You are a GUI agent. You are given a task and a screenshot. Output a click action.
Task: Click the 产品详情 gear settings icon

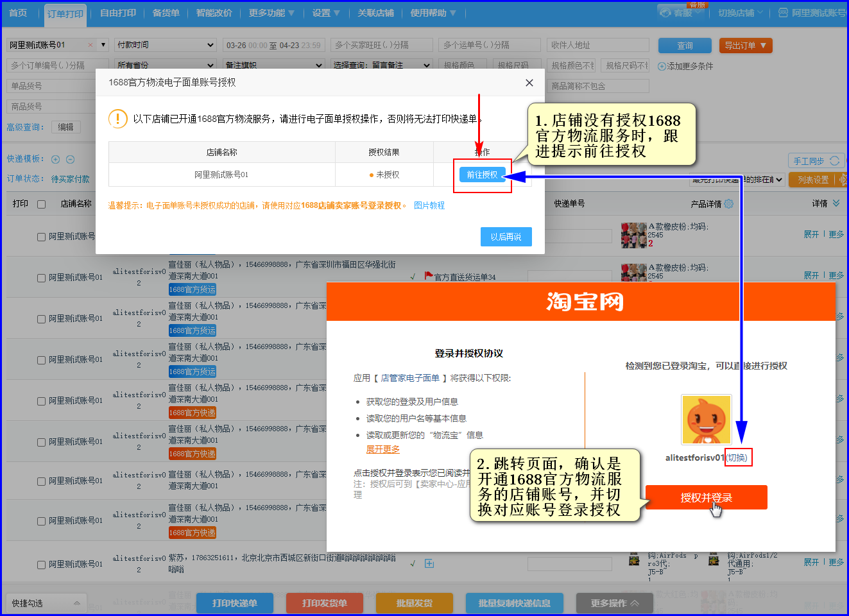728,204
